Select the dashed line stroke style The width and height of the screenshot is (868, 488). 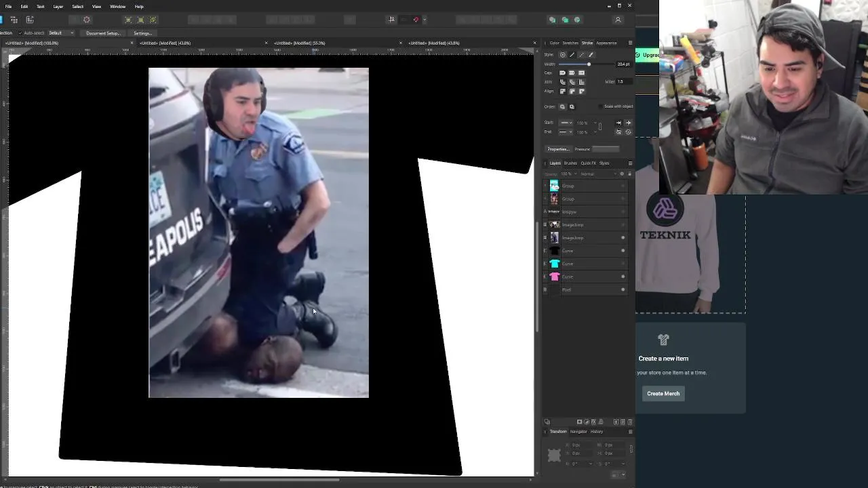click(x=581, y=55)
